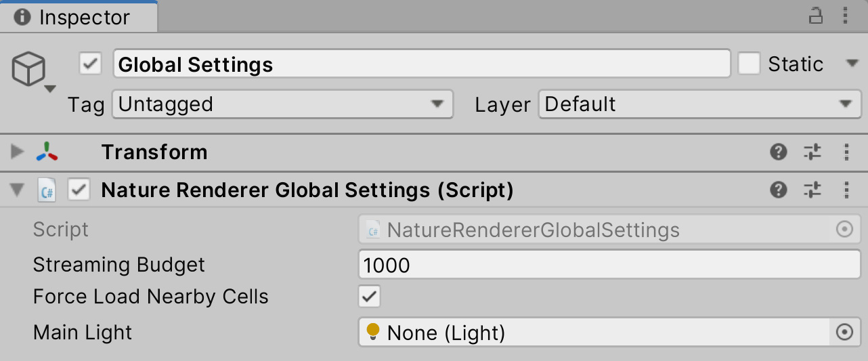This screenshot has width=868, height=361.
Task: Uncheck Force Load Nearby Cells
Action: coord(370,297)
